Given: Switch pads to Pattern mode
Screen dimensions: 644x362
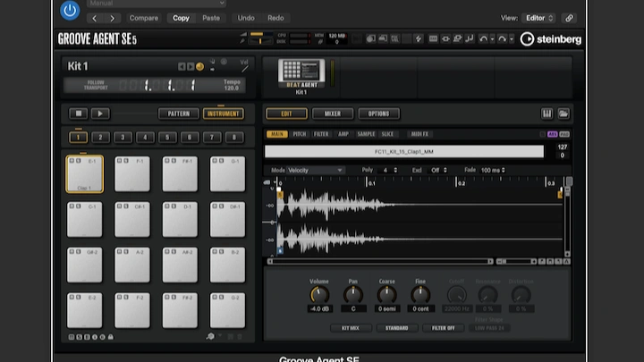Looking at the screenshot, I should point(179,114).
